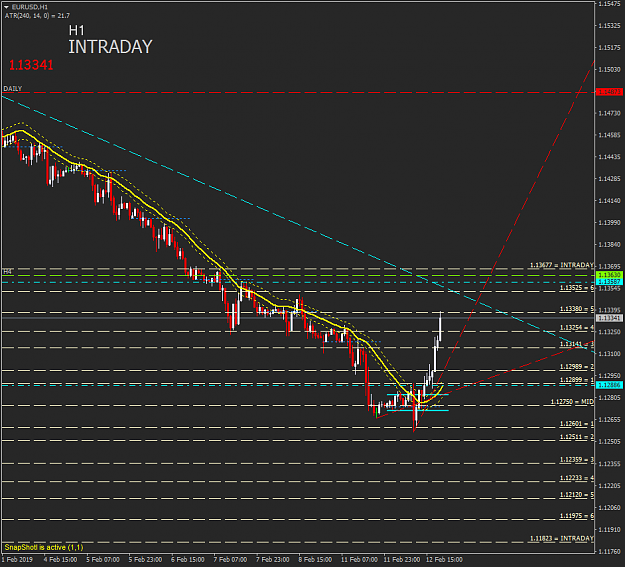The height and width of the screenshot is (567, 625).
Task: Click the 1.12505 price scale value
Action: click(x=609, y=441)
